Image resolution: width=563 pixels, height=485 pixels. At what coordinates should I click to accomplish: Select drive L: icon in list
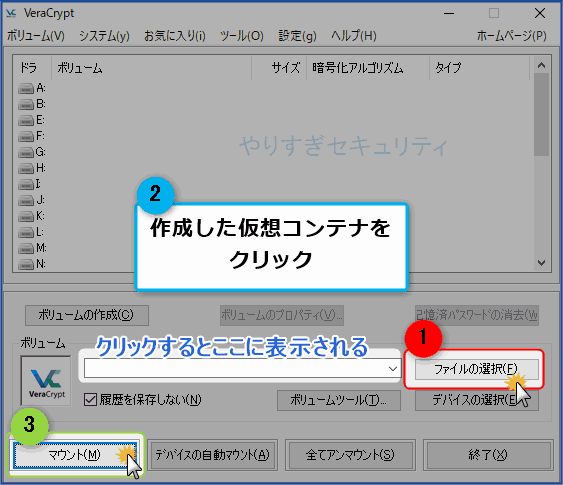click(x=26, y=233)
